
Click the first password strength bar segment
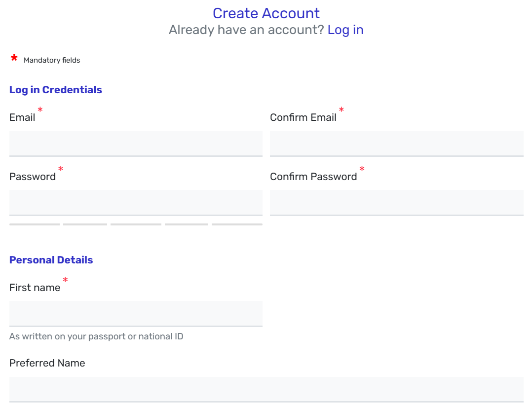point(35,224)
